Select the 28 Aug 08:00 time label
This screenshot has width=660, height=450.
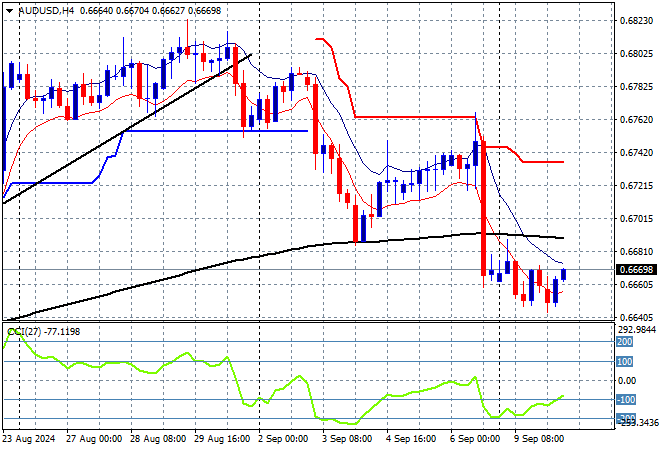(158, 439)
